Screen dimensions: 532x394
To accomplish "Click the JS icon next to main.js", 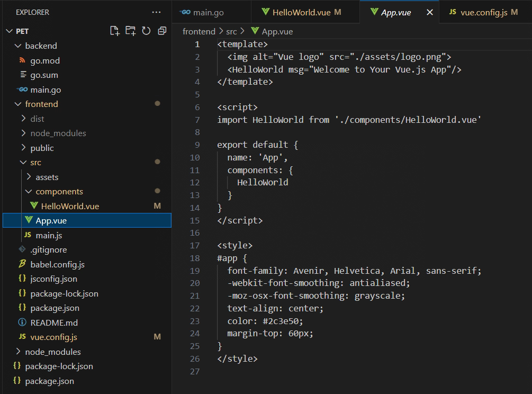I will (28, 235).
